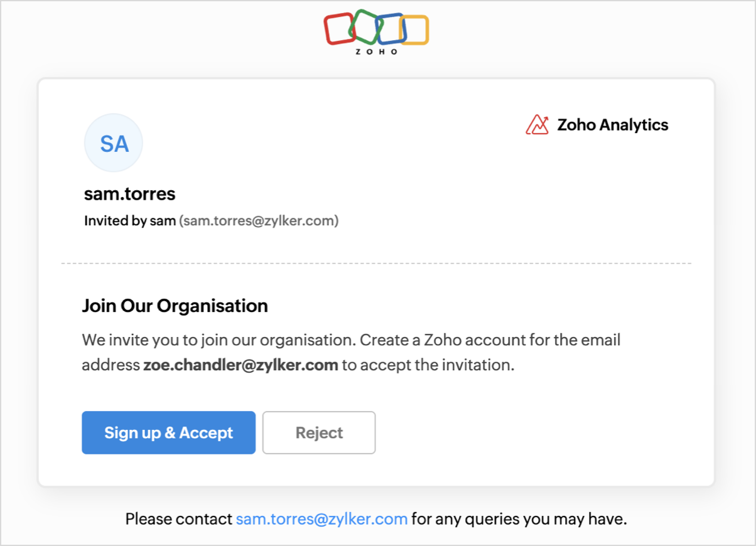
Task: Click 'for any queries you may have' text
Action: [519, 519]
